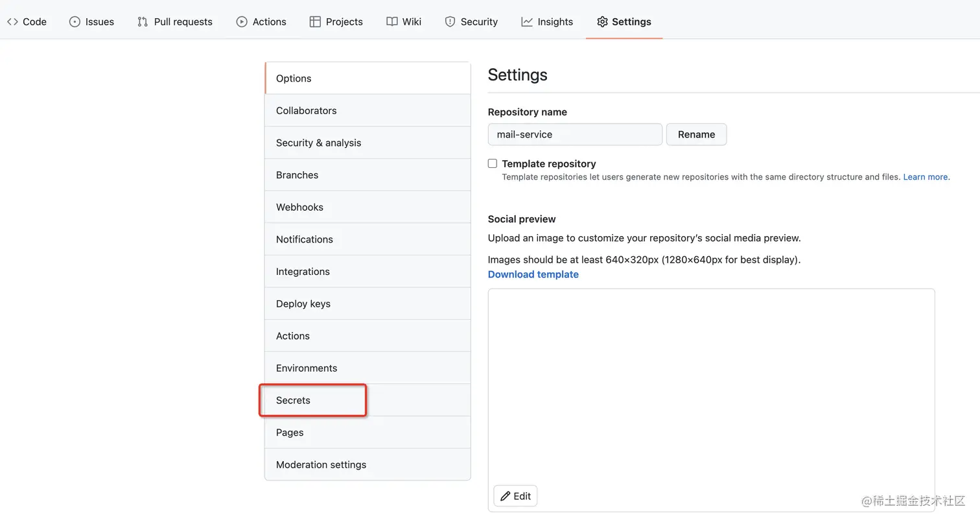980x522 pixels.
Task: Open the Settings tab
Action: (624, 21)
